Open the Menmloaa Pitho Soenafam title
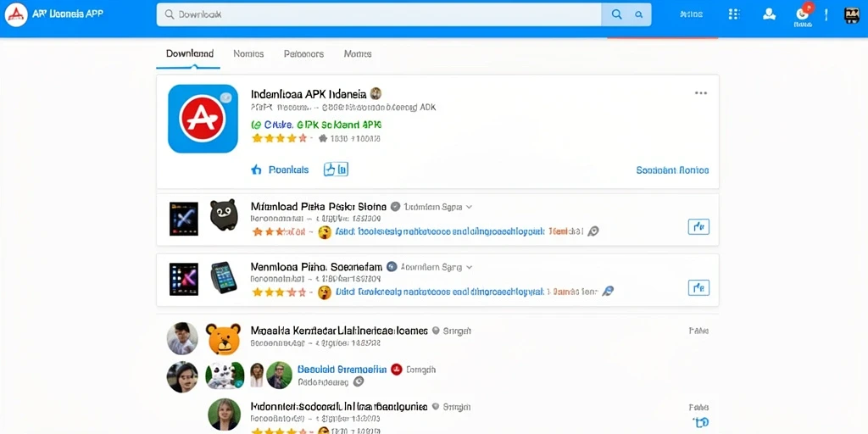Viewport: 868px width, 434px height. tap(316, 267)
